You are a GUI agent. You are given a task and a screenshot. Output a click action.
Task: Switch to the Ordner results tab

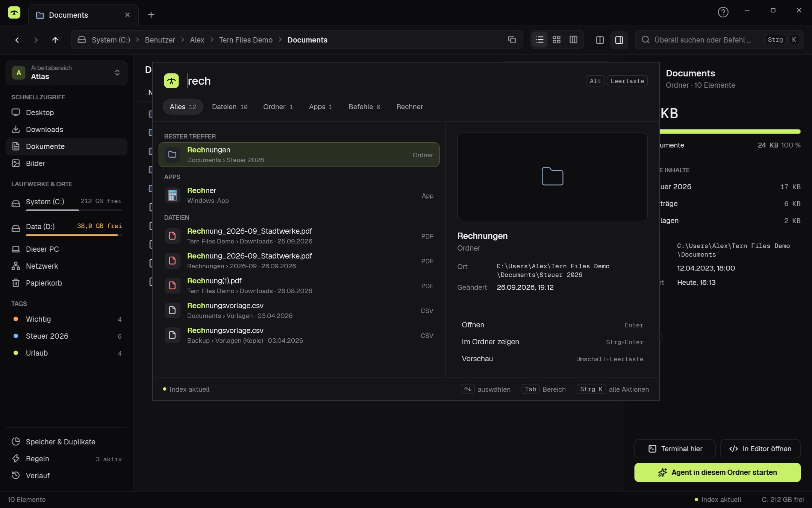[278, 107]
